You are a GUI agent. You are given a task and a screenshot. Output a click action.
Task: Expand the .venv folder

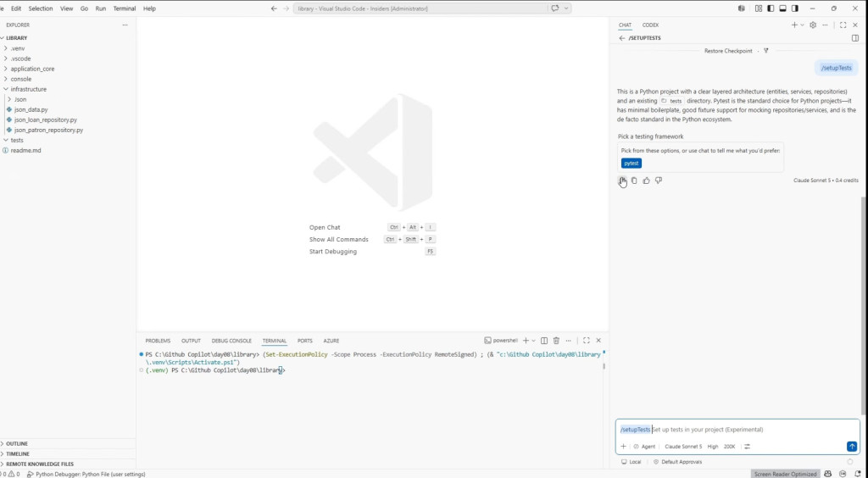click(68, 48)
